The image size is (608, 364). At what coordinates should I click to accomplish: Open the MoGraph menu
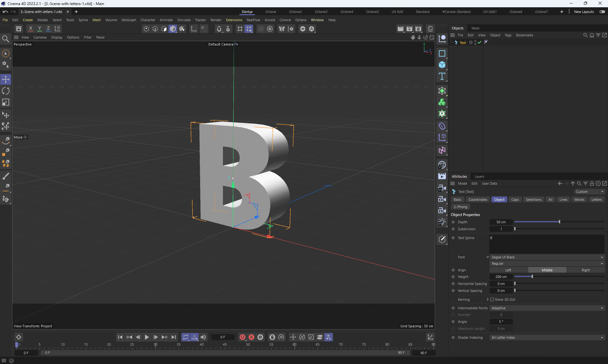click(x=129, y=20)
